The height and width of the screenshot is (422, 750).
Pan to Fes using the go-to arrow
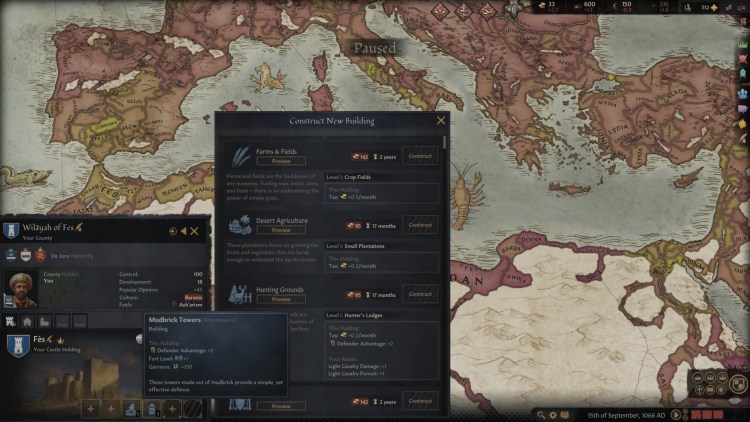tap(173, 231)
